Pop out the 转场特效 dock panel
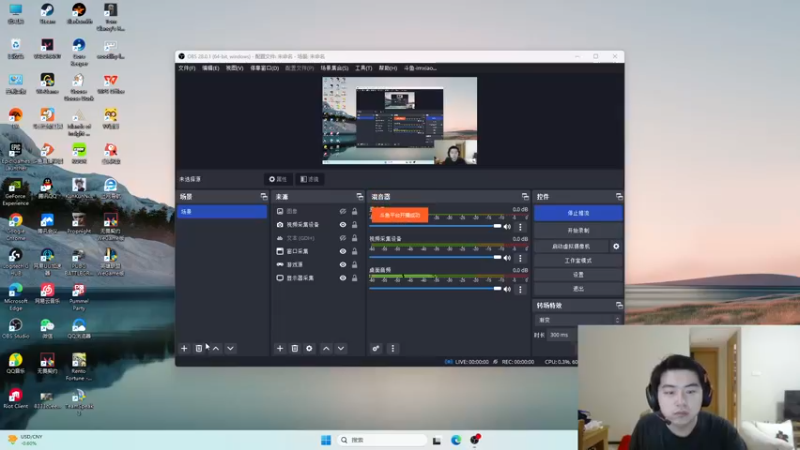Viewport: 800px width, 450px height. click(619, 305)
